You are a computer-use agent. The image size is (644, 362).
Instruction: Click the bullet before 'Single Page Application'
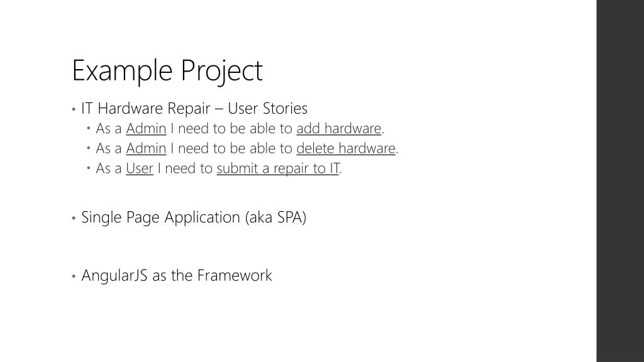pyautogui.click(x=74, y=218)
